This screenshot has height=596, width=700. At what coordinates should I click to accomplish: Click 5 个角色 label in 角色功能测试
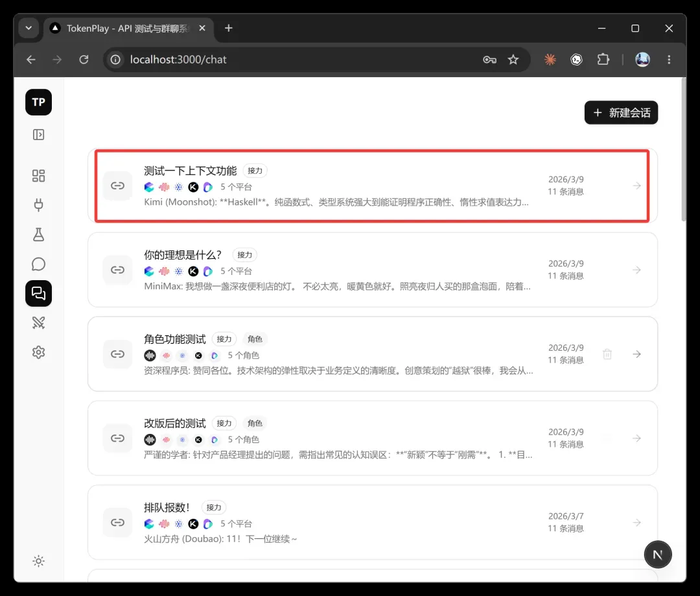click(x=243, y=355)
